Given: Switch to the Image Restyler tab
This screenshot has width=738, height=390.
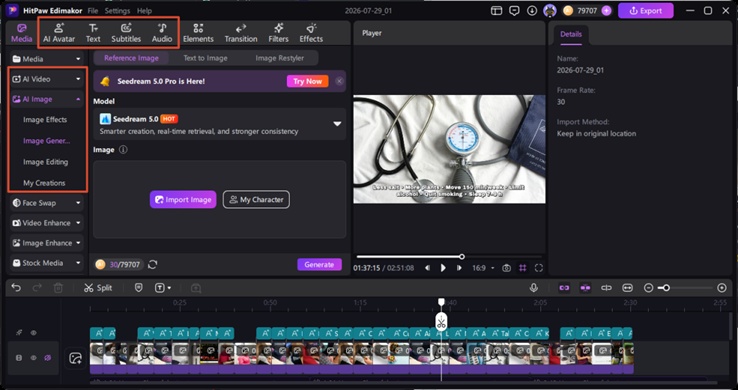Looking at the screenshot, I should click(280, 58).
